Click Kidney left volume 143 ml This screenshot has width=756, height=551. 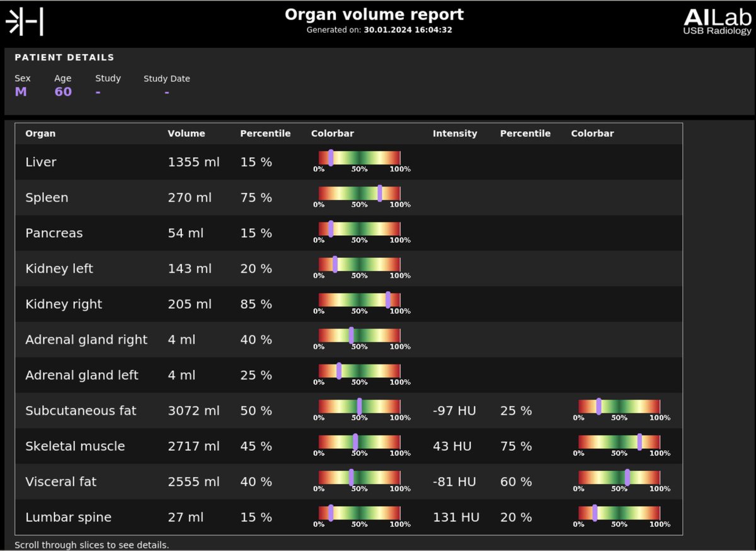(x=190, y=269)
